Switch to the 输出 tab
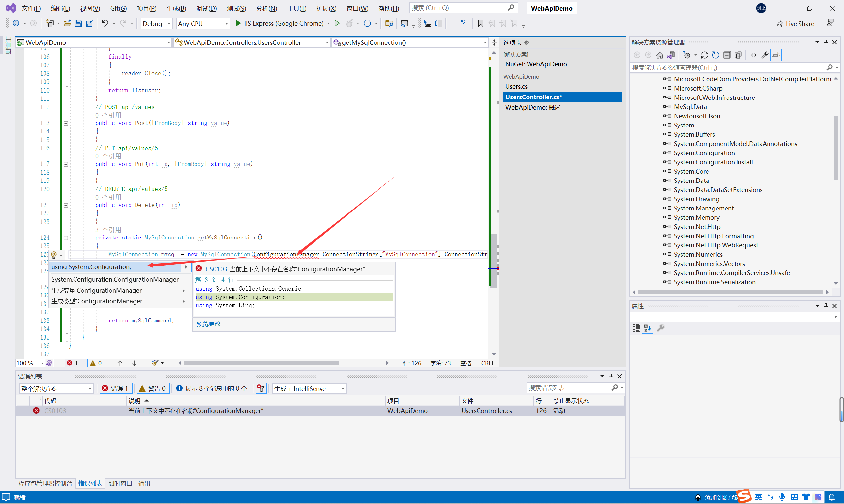This screenshot has width=844, height=504. (144, 483)
